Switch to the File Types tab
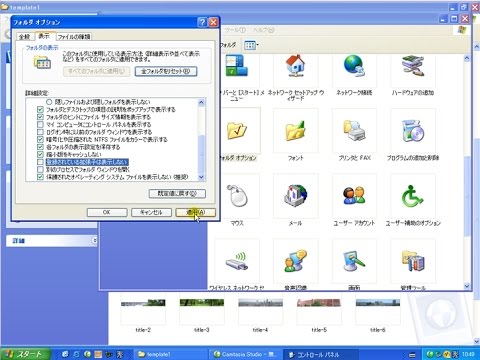480x360 pixels. (74, 36)
